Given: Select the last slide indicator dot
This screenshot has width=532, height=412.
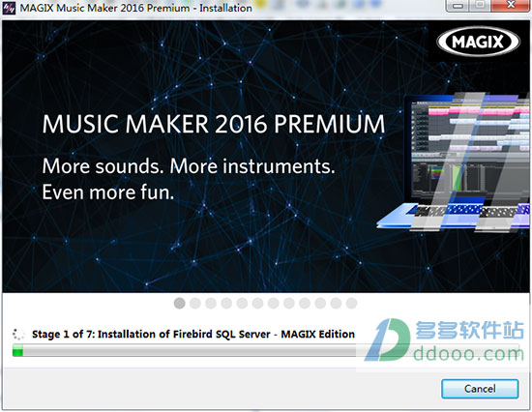Looking at the screenshot, I should point(351,303).
